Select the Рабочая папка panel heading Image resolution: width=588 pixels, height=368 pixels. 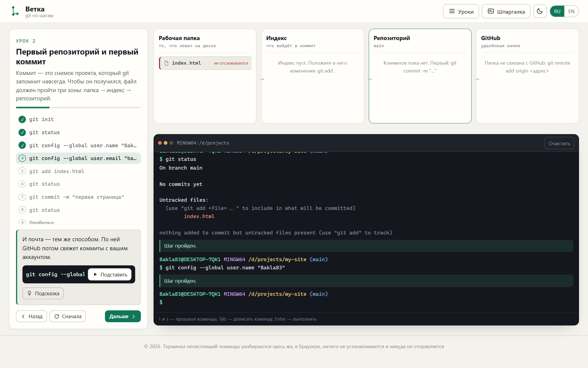[x=179, y=38]
